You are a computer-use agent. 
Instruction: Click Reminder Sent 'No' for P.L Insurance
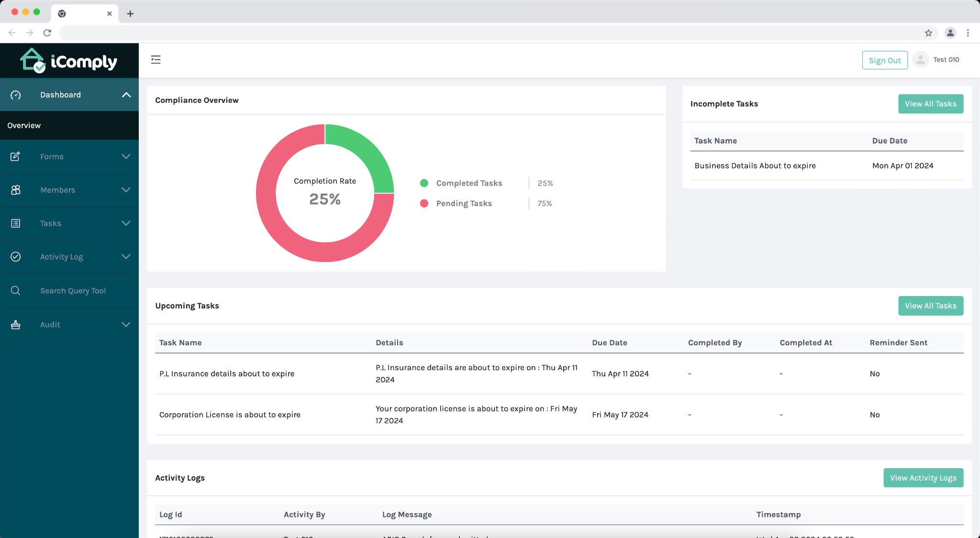click(875, 373)
